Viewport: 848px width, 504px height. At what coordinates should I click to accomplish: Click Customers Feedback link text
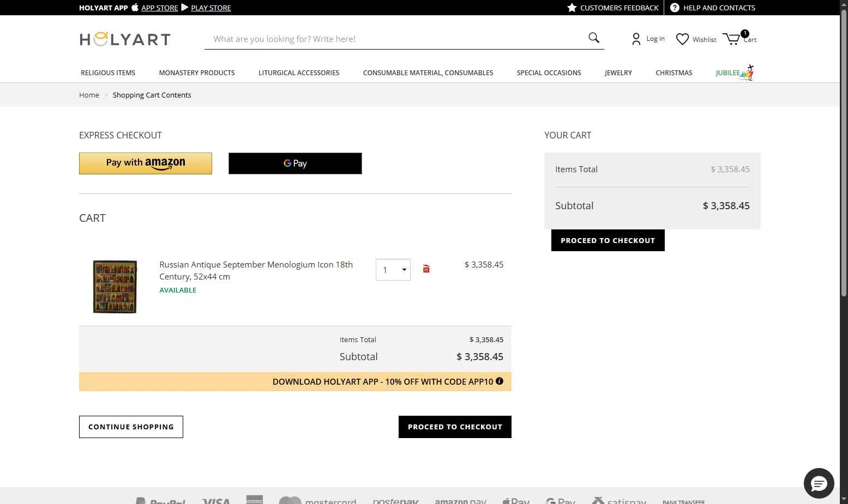tap(619, 8)
